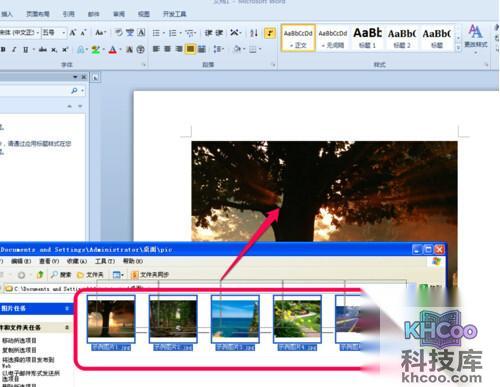
Task: Close the Word navigation pane
Action: point(84,77)
